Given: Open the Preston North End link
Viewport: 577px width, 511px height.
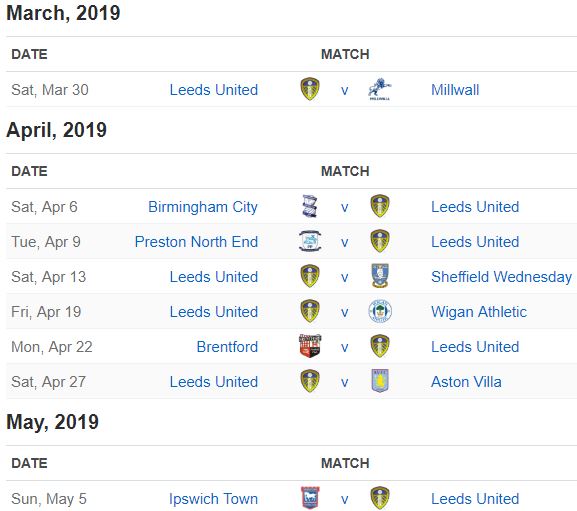Looking at the screenshot, I should pos(196,242).
